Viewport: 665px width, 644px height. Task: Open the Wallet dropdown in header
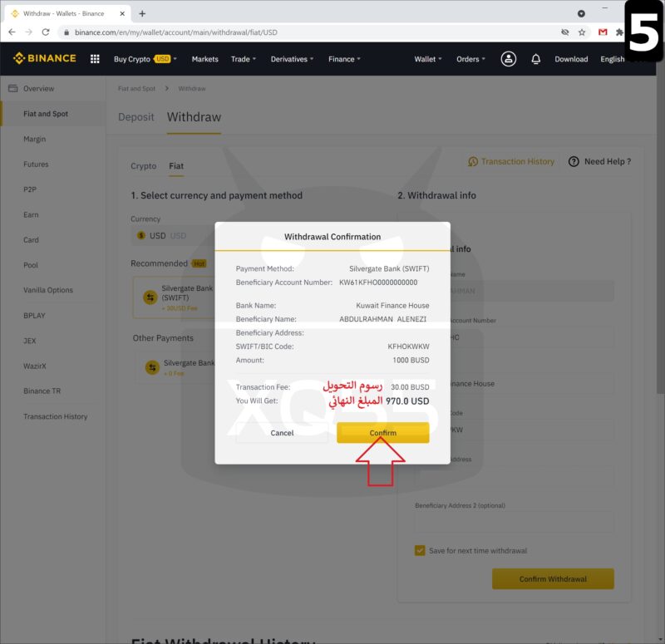(x=428, y=59)
